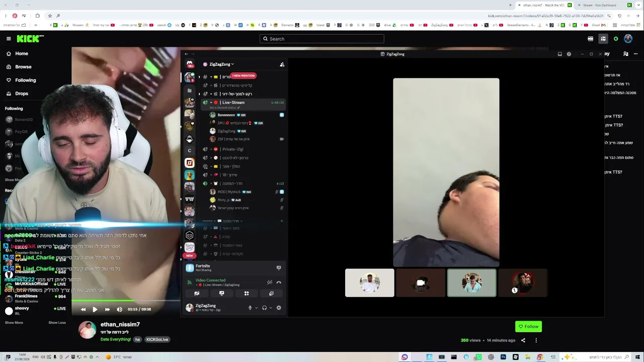Open the shoovy recommended channel
The height and width of the screenshot is (362, 644).
[x=35, y=310]
